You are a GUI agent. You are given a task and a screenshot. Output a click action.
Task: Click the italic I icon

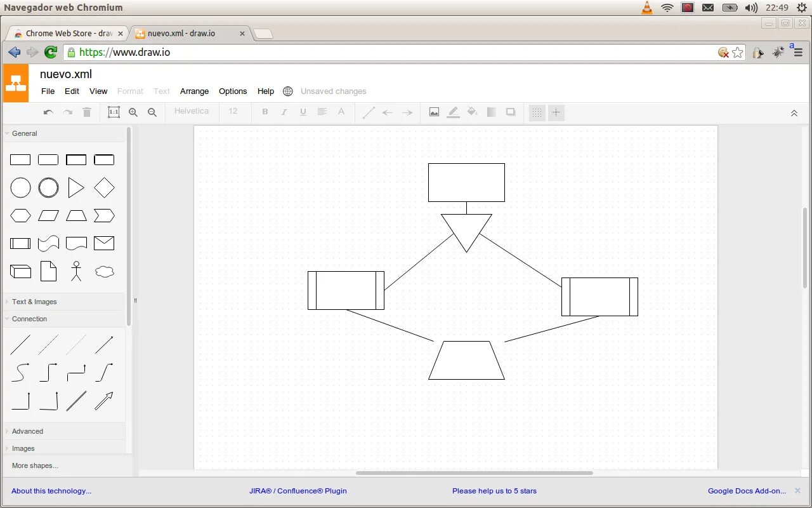(x=284, y=112)
